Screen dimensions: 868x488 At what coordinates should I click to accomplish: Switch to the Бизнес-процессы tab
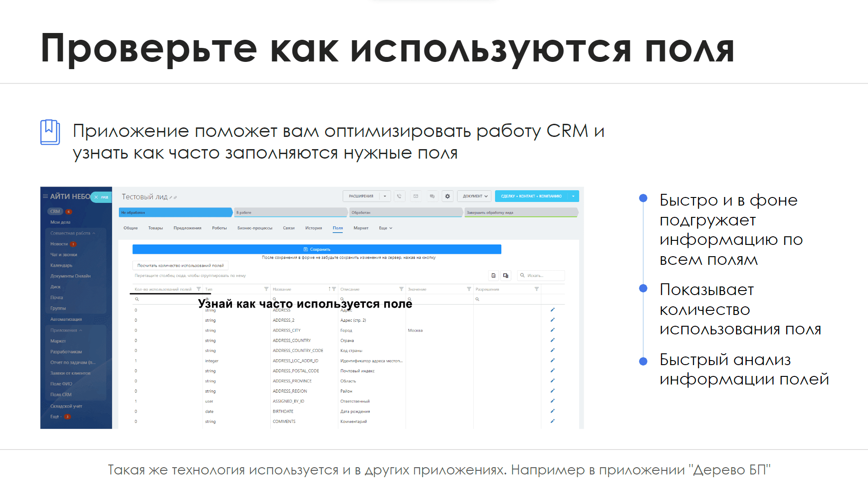coord(255,228)
